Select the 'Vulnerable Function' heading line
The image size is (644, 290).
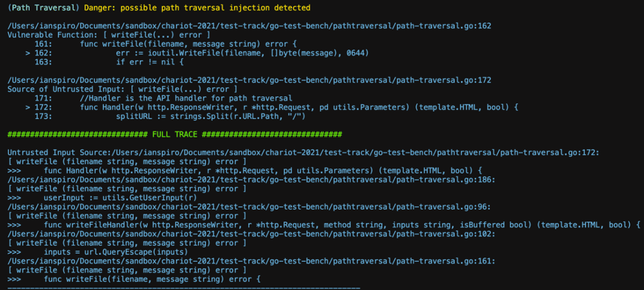[109, 35]
